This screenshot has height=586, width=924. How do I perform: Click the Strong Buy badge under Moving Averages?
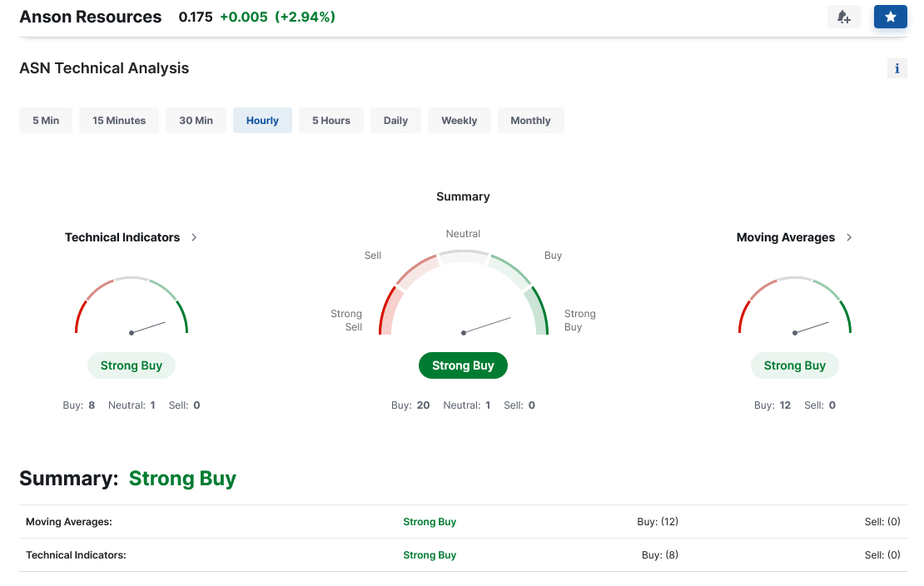795,365
